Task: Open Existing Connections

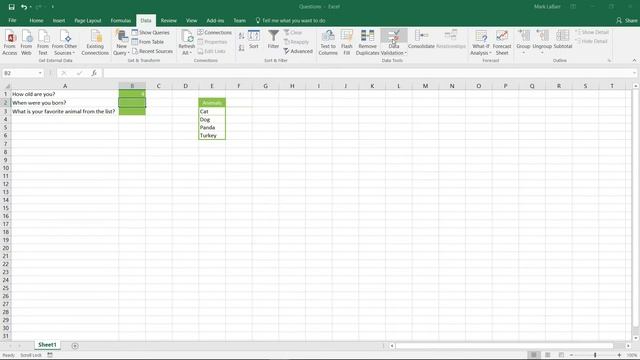Action: 95,42
